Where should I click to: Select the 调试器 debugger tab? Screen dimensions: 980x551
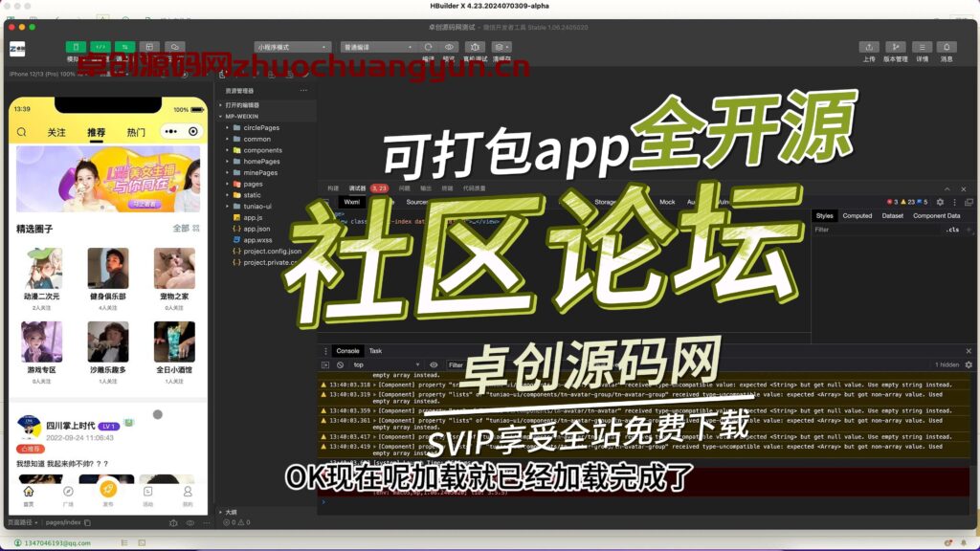pos(357,188)
